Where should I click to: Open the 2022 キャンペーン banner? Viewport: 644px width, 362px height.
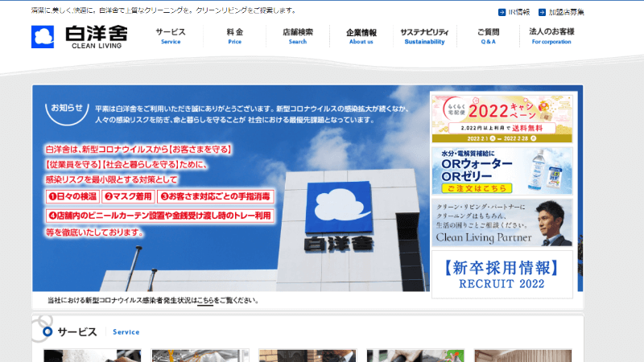tap(502, 118)
